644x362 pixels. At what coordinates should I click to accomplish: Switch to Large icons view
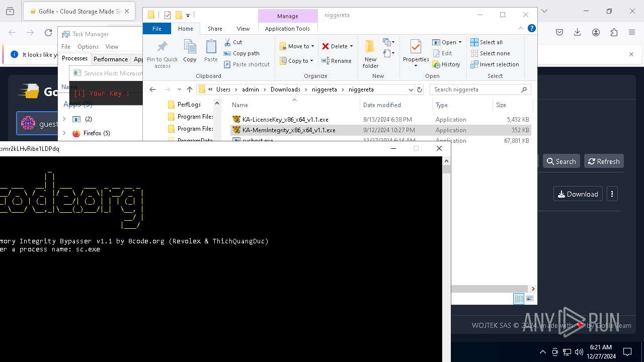click(x=529, y=299)
